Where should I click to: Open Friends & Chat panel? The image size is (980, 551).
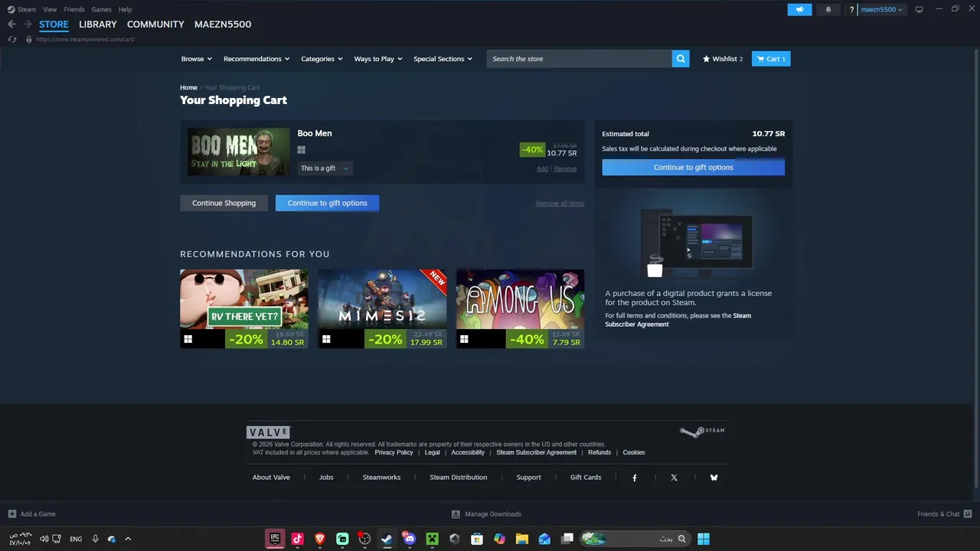[x=944, y=514]
